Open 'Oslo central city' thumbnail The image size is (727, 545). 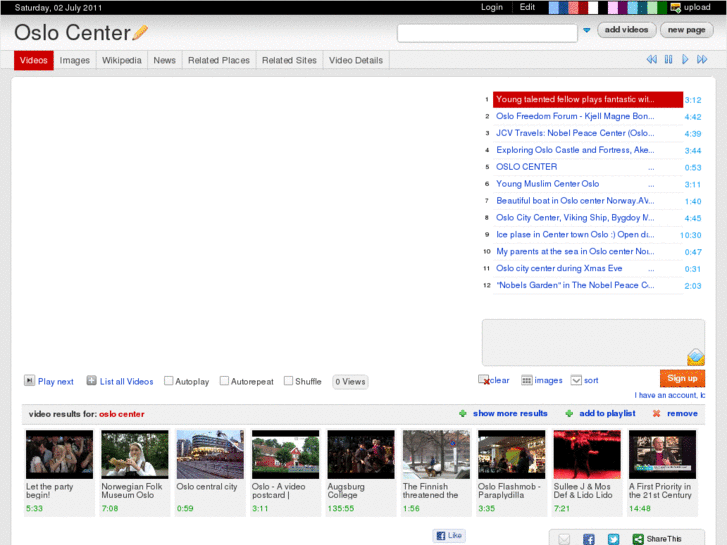click(x=210, y=454)
